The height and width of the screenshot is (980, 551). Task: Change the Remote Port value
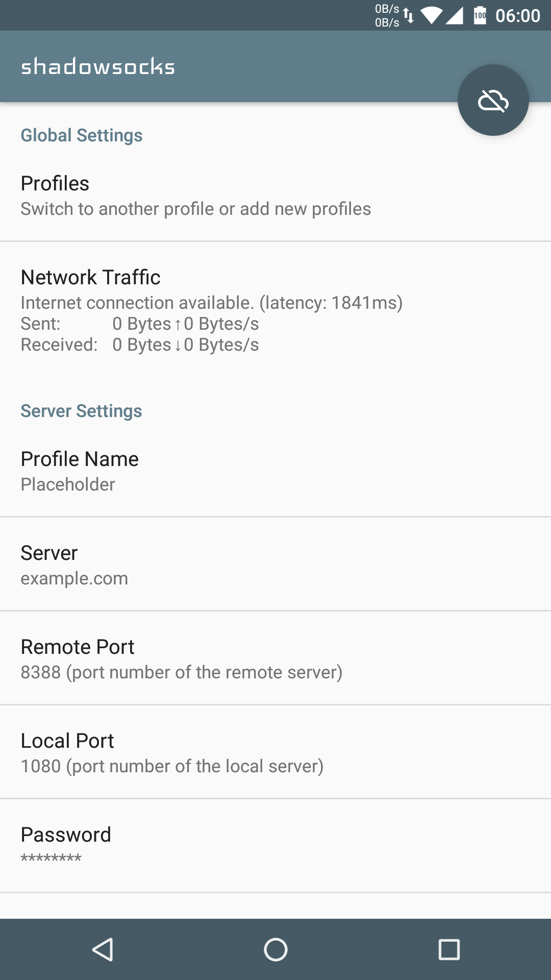275,658
